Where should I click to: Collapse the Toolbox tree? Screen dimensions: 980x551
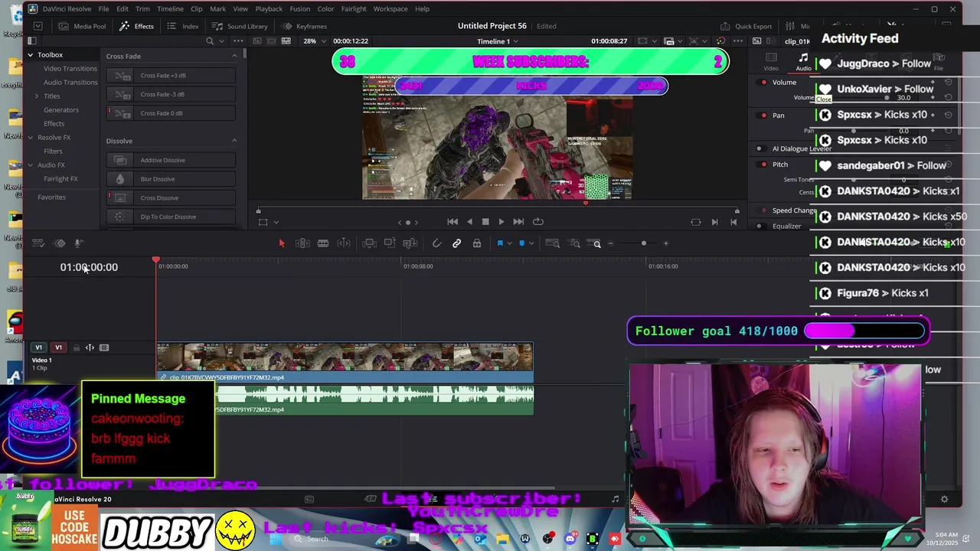pyautogui.click(x=31, y=55)
